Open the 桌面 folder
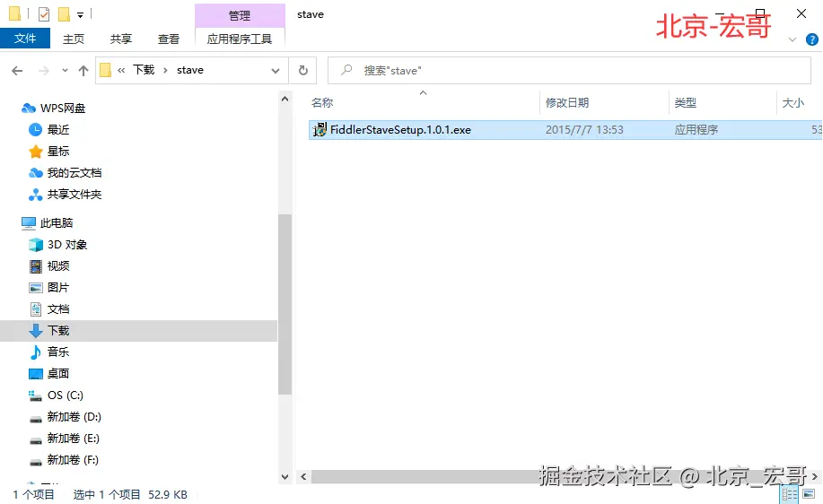Viewport: 823px width, 504px height. tap(57, 373)
